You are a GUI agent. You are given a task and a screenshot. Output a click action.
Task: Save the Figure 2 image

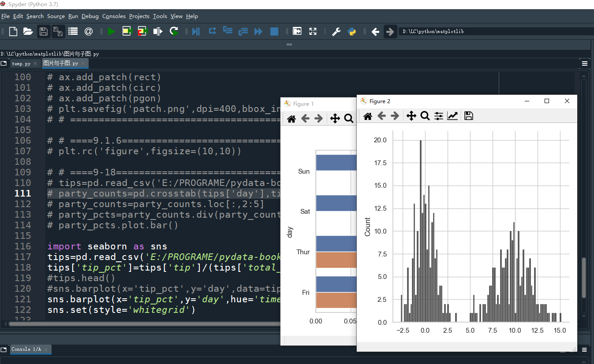pyautogui.click(x=469, y=116)
